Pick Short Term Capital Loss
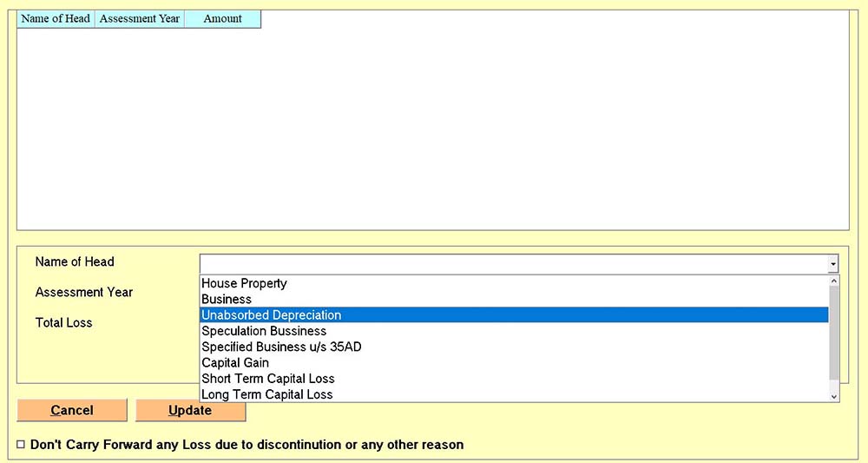 (x=267, y=379)
